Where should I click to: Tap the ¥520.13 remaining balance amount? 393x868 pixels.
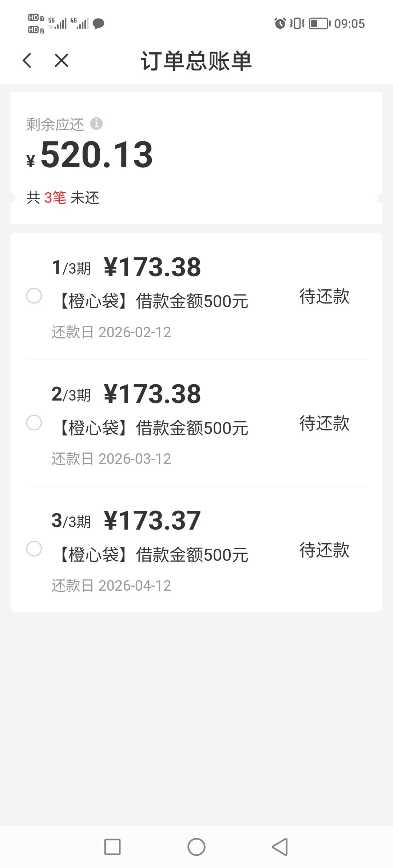tap(96, 155)
